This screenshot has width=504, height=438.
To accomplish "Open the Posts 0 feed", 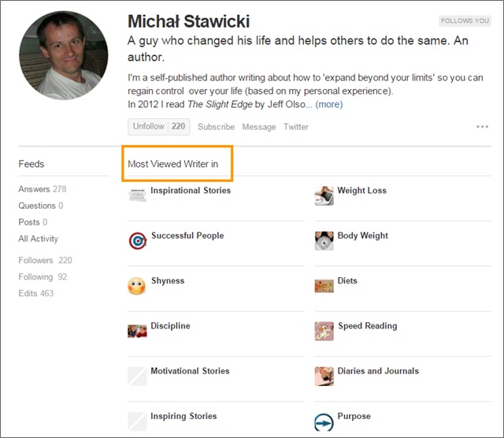I will click(x=33, y=222).
